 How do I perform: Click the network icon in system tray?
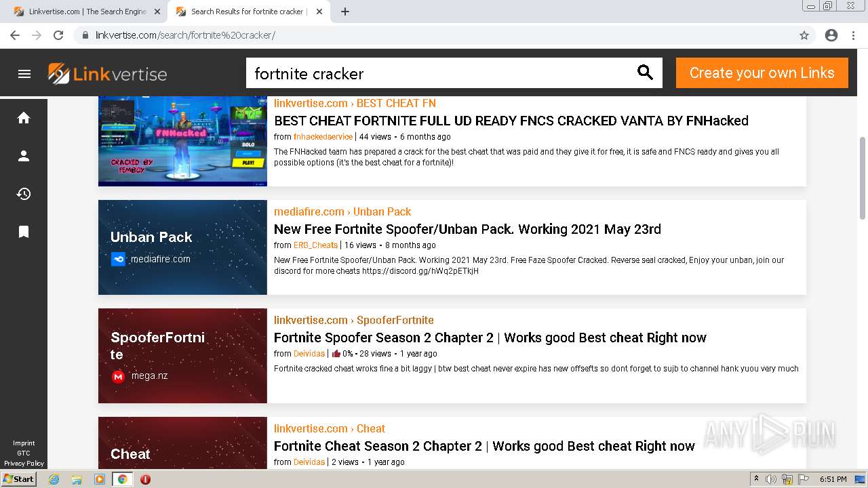(787, 479)
